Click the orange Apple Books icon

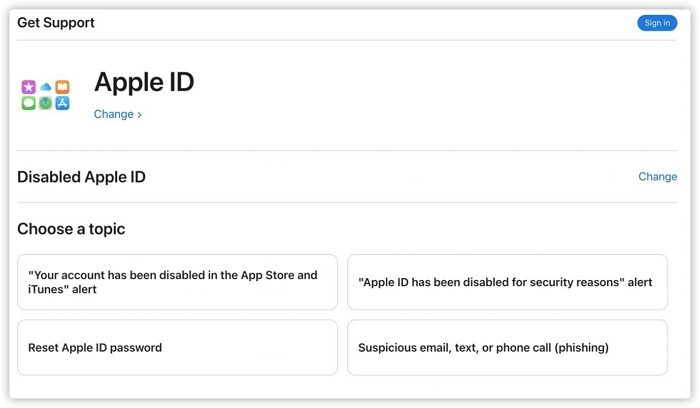coord(62,87)
